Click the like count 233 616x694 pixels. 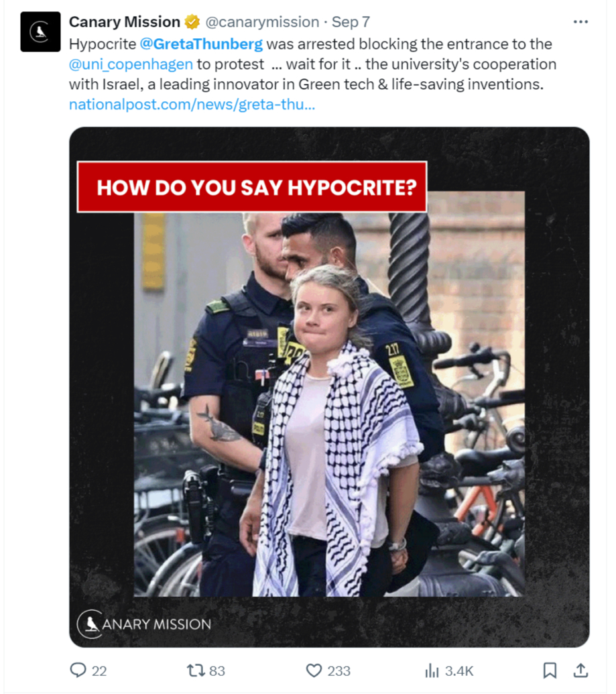click(x=339, y=671)
